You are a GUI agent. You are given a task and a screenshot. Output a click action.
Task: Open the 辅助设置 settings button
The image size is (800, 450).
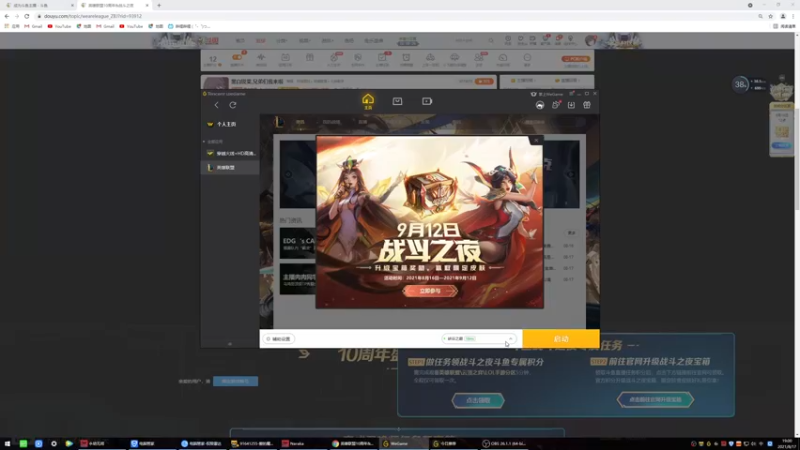(279, 339)
